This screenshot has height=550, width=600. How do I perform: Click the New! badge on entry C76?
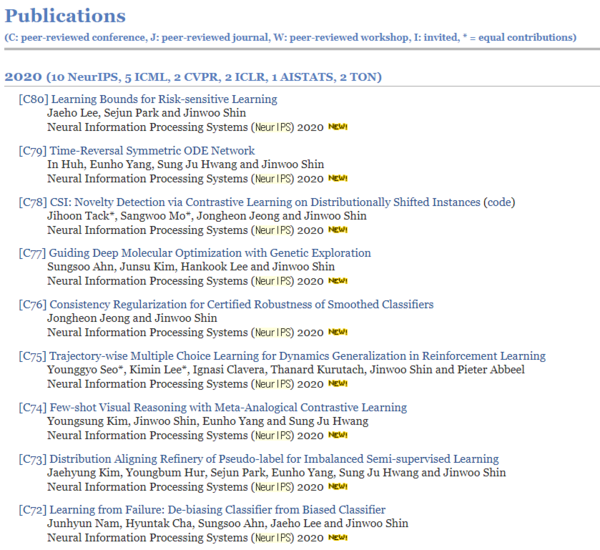338,332
